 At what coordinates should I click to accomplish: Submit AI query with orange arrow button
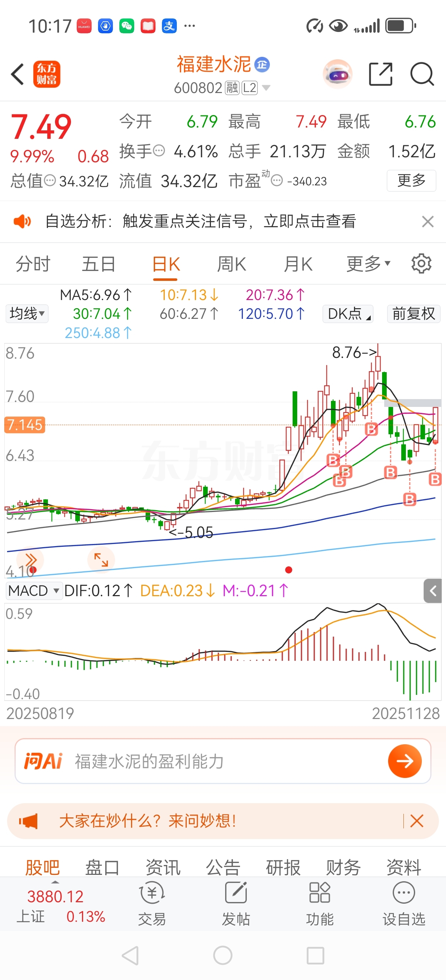tap(404, 761)
